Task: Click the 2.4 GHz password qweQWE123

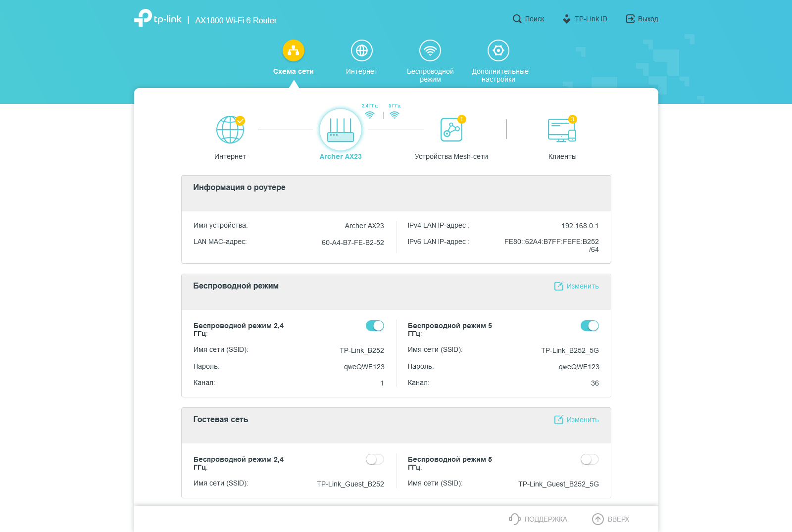Action: [x=364, y=367]
